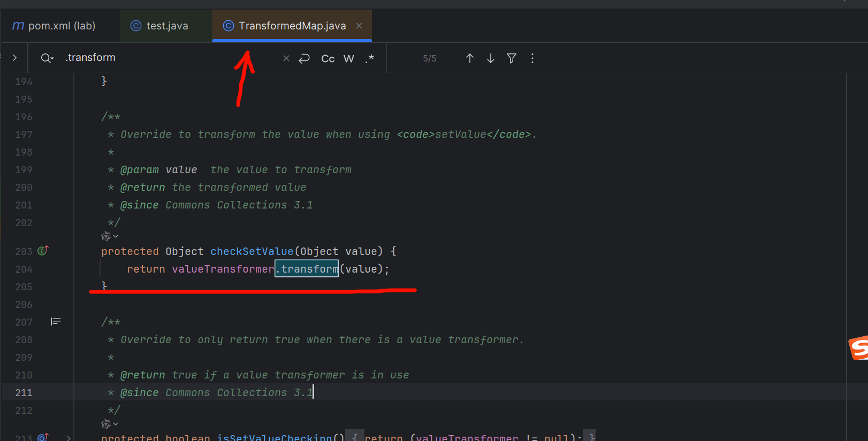This screenshot has width=868, height=441.
Task: Toggle Words (W) search option
Action: coord(349,59)
